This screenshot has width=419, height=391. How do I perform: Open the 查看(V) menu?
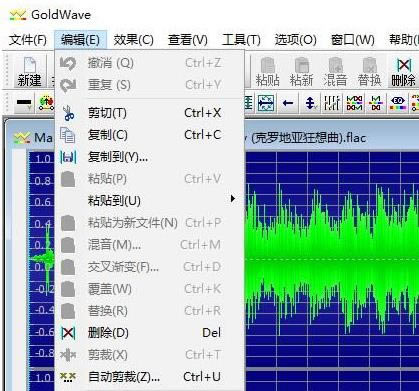(188, 40)
